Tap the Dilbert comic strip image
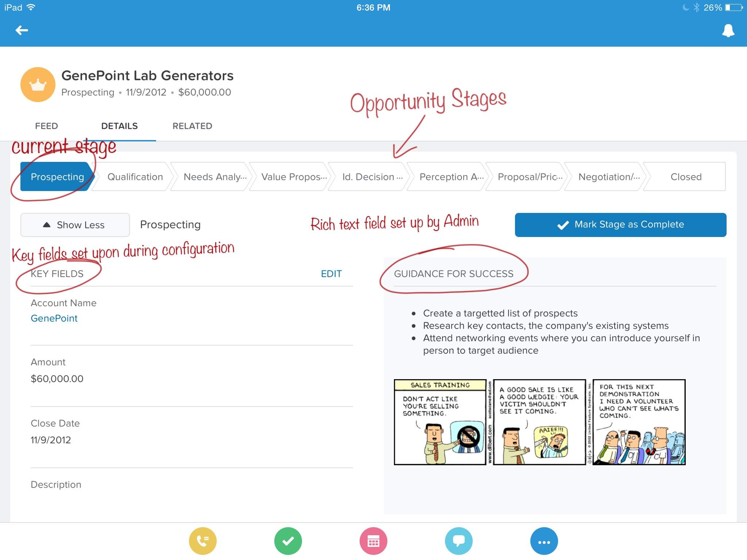The height and width of the screenshot is (560, 747). (x=539, y=422)
